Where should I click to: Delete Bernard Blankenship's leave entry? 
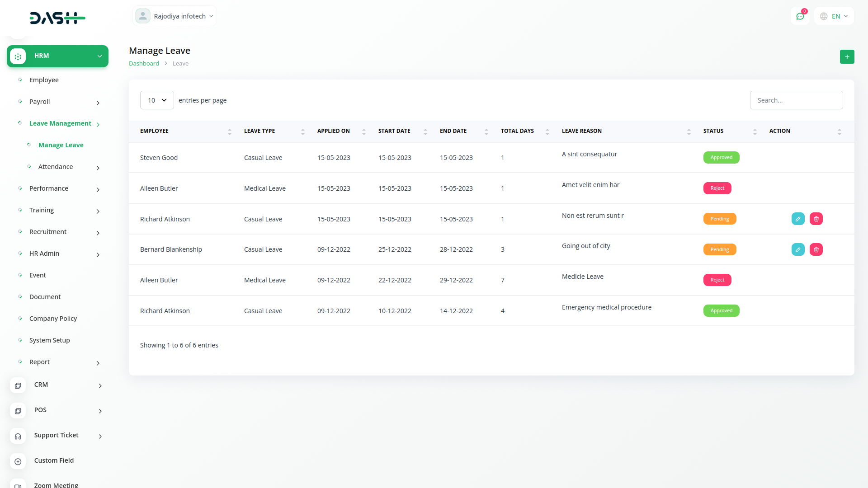(816, 249)
